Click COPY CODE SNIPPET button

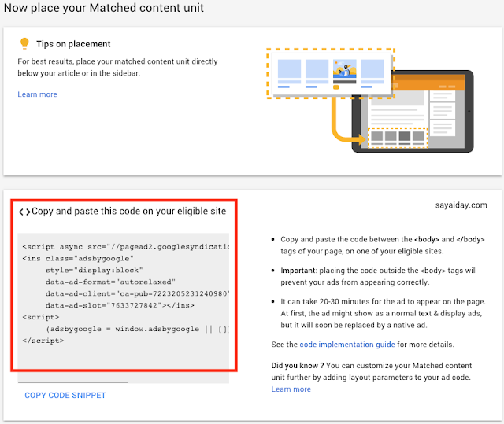coord(65,395)
